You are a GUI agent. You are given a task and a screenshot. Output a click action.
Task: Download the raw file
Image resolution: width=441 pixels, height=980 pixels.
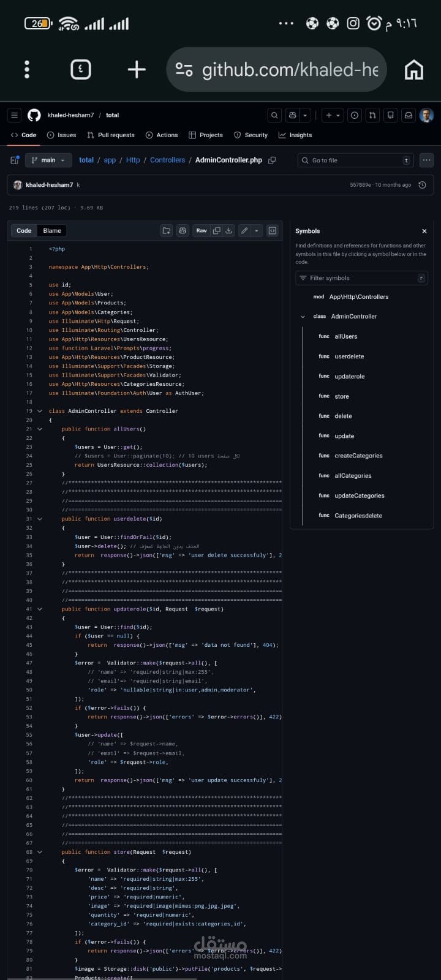[x=229, y=230]
